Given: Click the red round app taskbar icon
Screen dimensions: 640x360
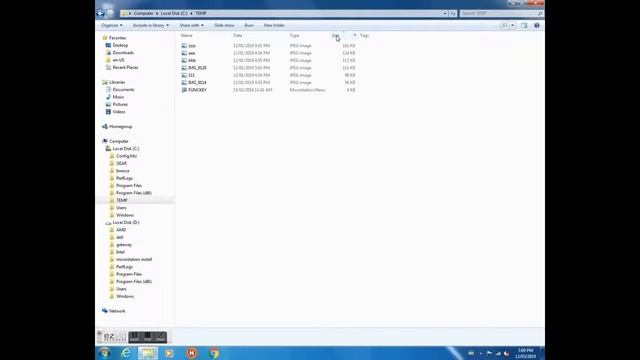Looking at the screenshot, I should pos(191,353).
